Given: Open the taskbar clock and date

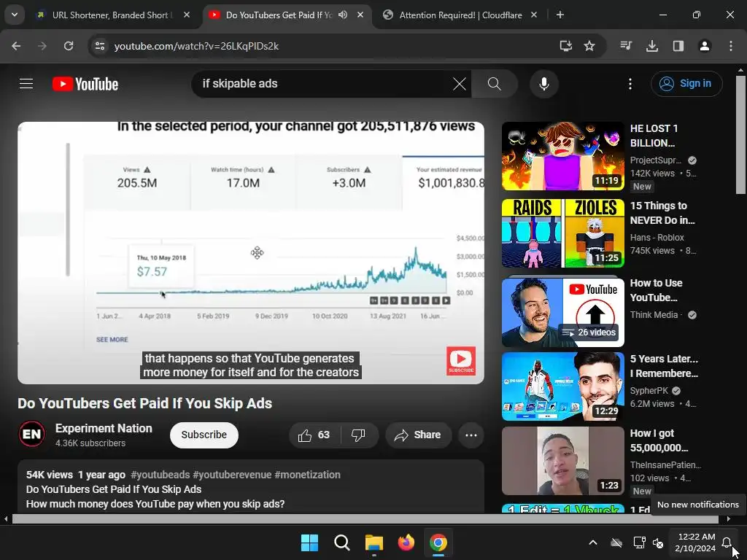Looking at the screenshot, I should tap(695, 542).
